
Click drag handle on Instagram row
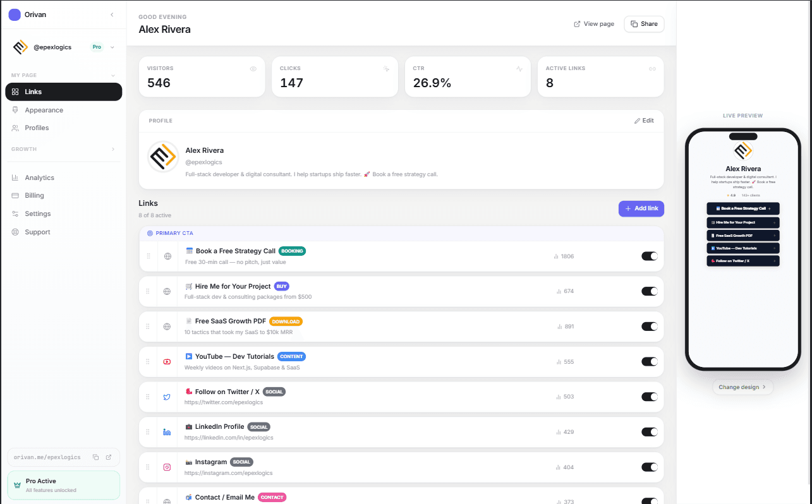click(148, 467)
